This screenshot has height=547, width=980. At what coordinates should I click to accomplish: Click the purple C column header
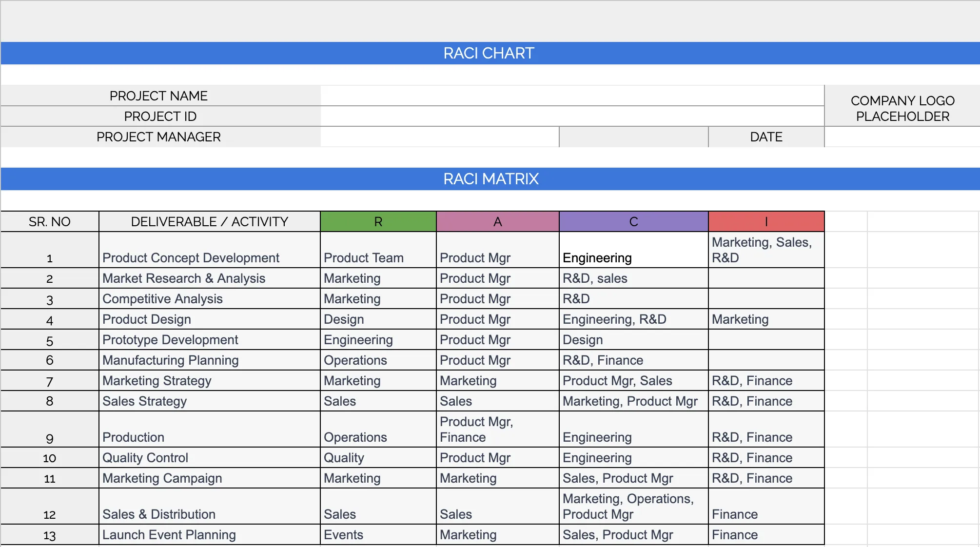tap(632, 221)
